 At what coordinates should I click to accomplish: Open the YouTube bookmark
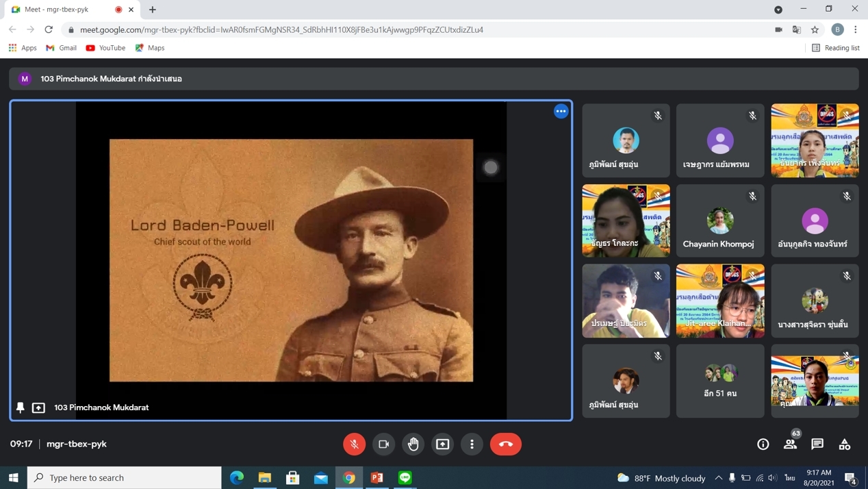[105, 48]
